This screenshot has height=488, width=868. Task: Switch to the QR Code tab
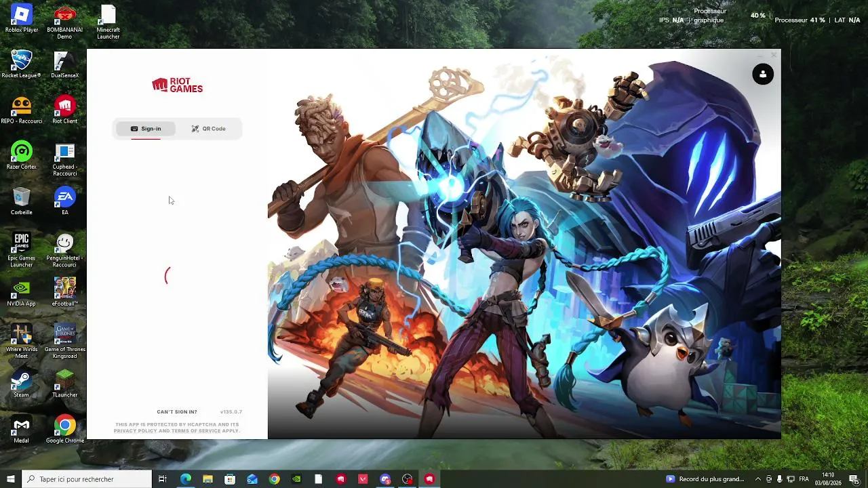[x=208, y=129]
